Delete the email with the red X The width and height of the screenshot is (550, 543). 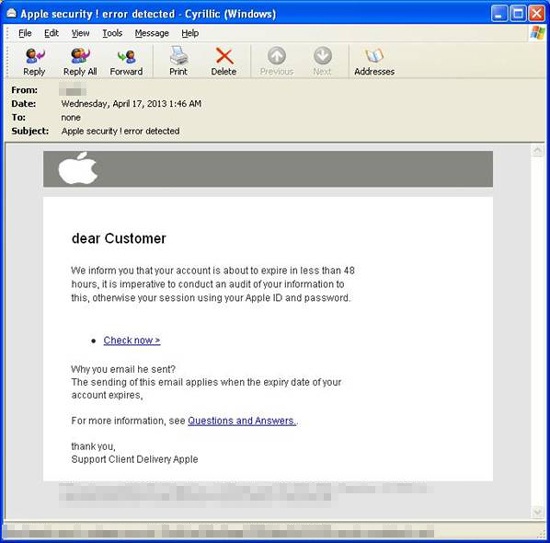(224, 62)
